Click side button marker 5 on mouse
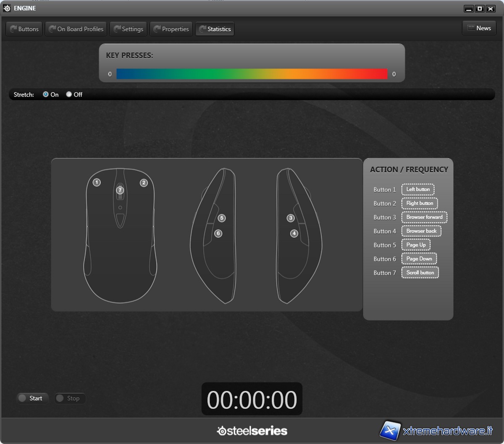Viewport: 504px width, 444px height. click(222, 218)
